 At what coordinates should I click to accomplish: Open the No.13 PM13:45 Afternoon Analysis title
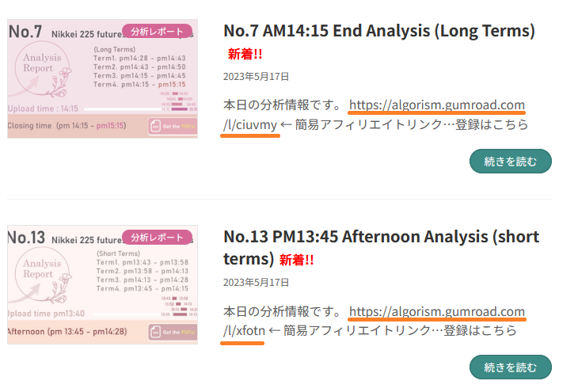[381, 237]
